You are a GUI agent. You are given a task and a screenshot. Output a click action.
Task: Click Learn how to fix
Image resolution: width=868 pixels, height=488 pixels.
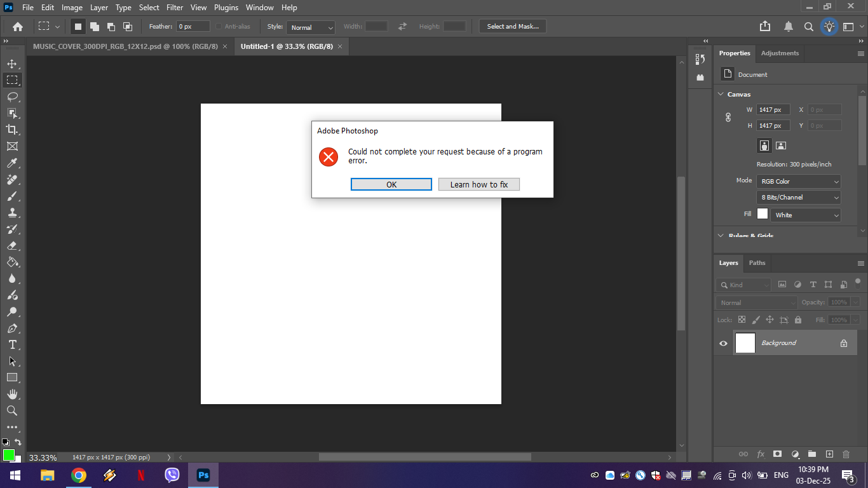(x=478, y=184)
